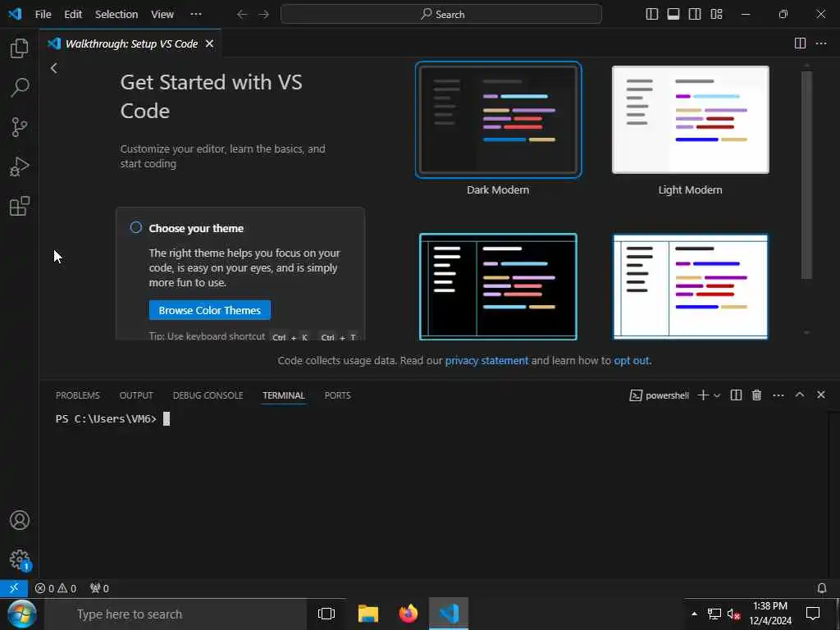Image resolution: width=840 pixels, height=630 pixels.
Task: Click the powershell terminal label
Action: pyautogui.click(x=659, y=395)
